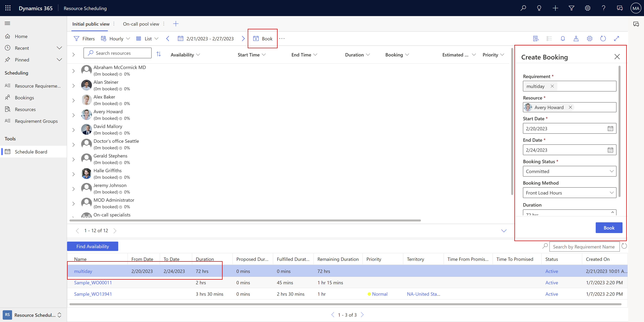Click the Schedule Board in Tools sidebar
This screenshot has width=644, height=322.
coord(31,152)
